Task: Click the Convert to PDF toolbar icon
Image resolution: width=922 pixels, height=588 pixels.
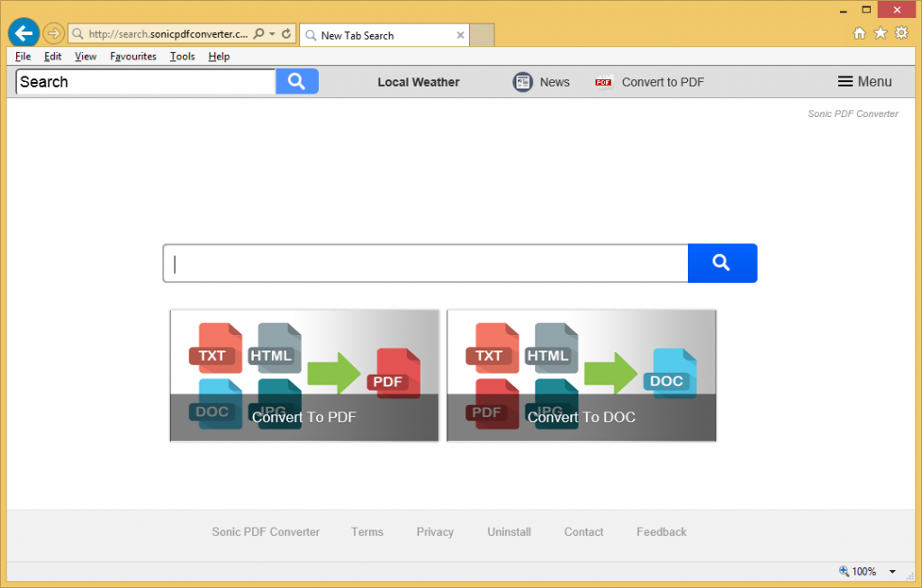Action: (x=603, y=82)
